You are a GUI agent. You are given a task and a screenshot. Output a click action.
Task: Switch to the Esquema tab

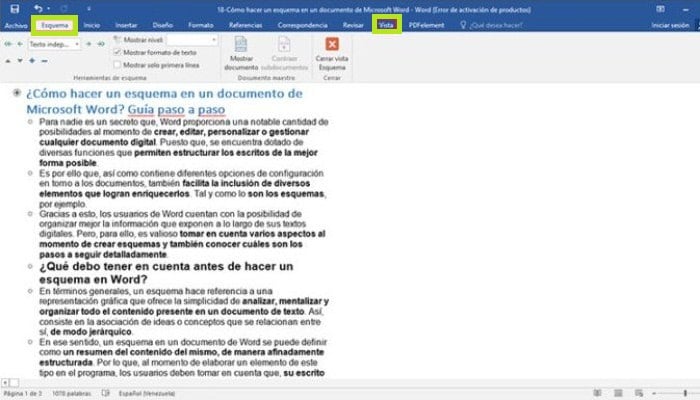point(54,25)
